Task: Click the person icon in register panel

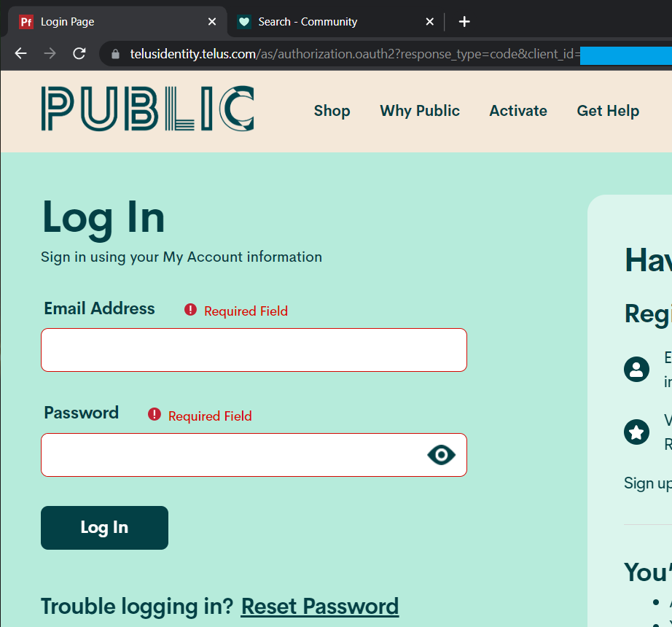Action: click(636, 369)
